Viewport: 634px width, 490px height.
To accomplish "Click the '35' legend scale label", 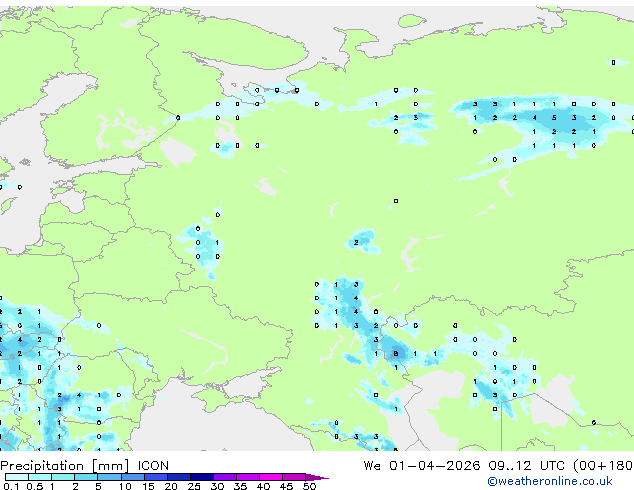I will (240, 486).
